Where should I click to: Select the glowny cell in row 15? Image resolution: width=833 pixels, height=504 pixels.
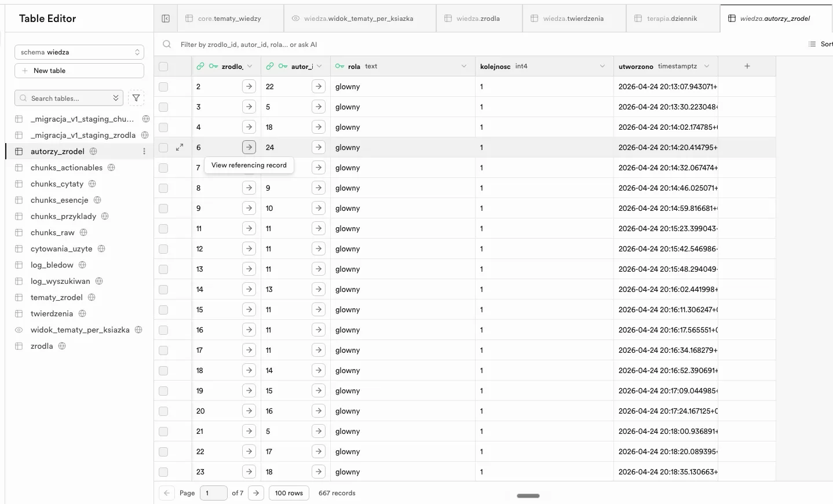point(403,309)
